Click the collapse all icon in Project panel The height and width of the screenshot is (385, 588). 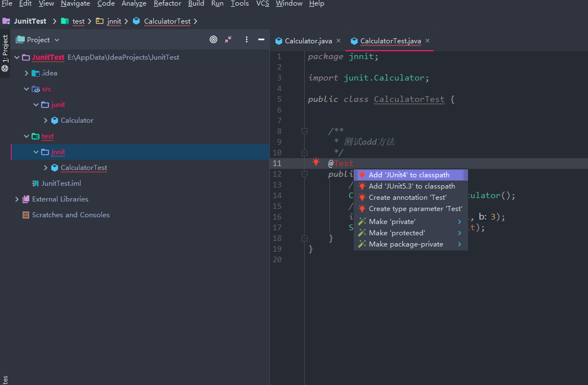[228, 39]
